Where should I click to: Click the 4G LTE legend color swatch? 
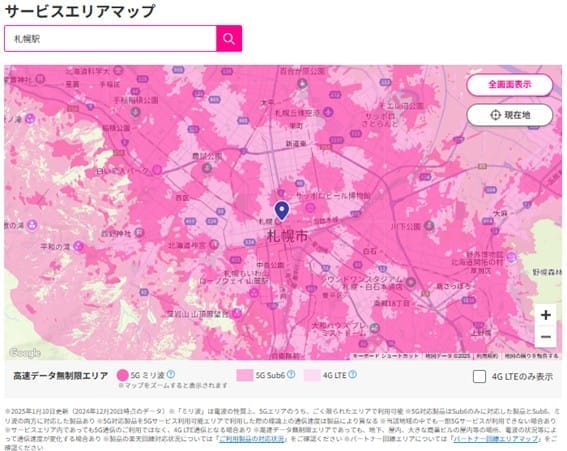[312, 375]
